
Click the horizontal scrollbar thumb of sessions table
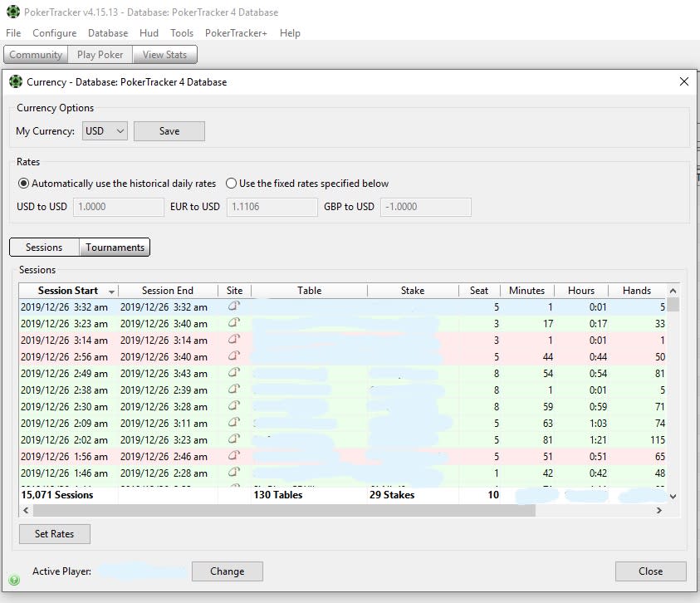tap(284, 510)
